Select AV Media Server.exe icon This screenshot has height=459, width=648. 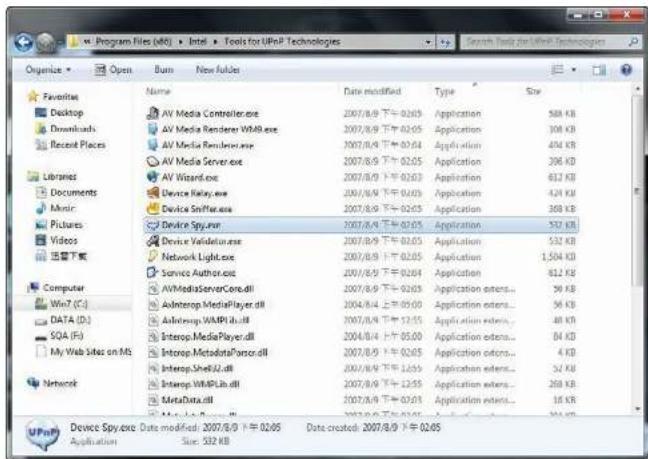[x=153, y=161]
